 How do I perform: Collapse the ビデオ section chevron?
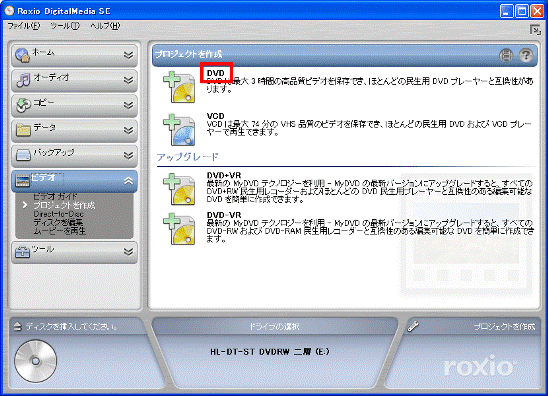click(x=128, y=181)
